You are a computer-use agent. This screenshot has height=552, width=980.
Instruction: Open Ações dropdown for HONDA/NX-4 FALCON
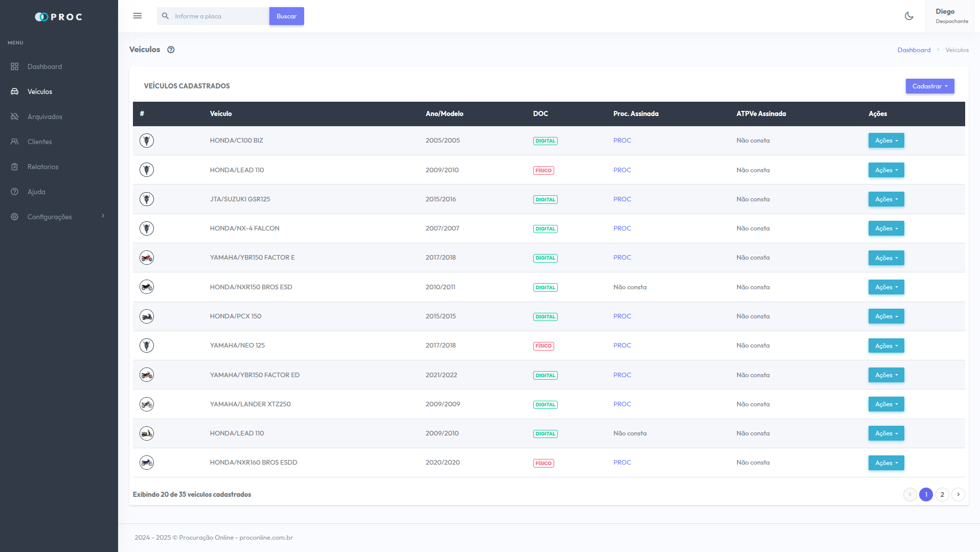pyautogui.click(x=886, y=228)
